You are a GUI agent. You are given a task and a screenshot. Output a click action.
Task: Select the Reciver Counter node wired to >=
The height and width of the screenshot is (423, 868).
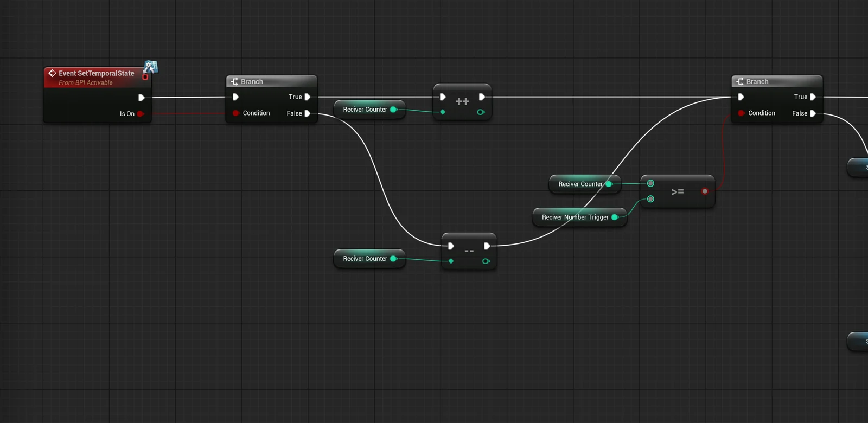click(585, 184)
